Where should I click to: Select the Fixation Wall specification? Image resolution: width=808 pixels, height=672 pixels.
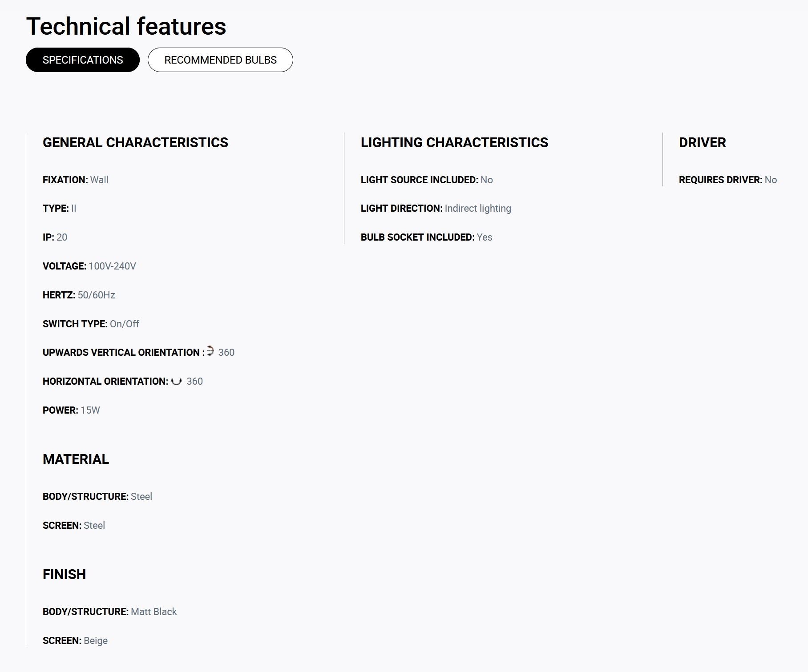[x=76, y=180]
